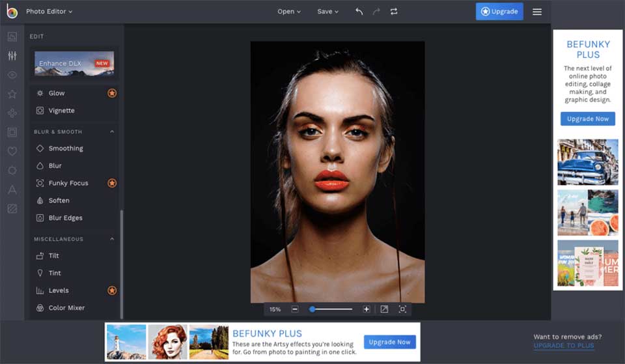This screenshot has height=364, width=625.
Task: Click the zoom in plus icon
Action: pyautogui.click(x=367, y=309)
